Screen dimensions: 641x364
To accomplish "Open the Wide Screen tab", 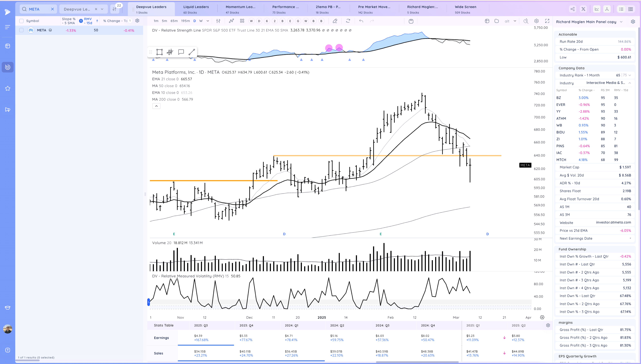I will tap(466, 9).
